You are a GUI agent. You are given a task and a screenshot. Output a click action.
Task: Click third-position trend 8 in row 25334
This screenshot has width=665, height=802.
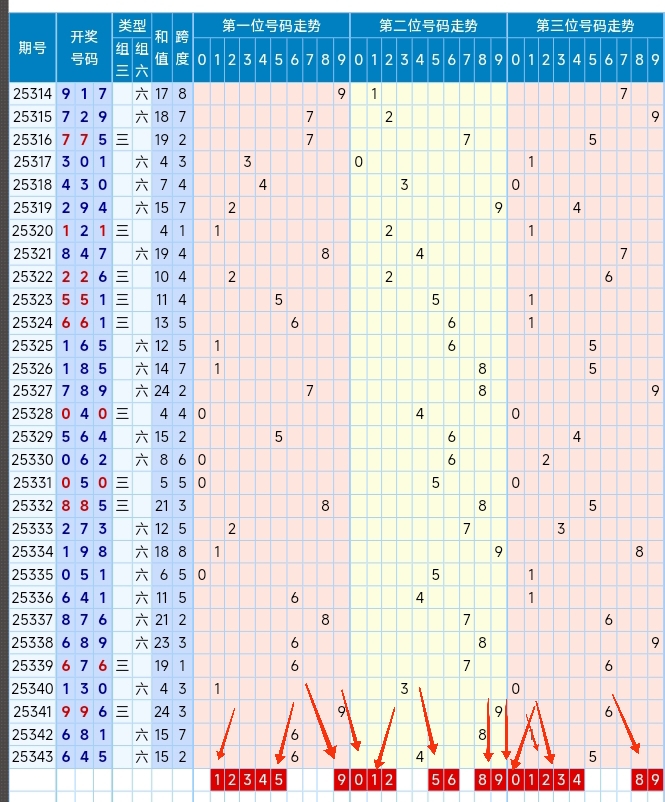[x=639, y=552]
